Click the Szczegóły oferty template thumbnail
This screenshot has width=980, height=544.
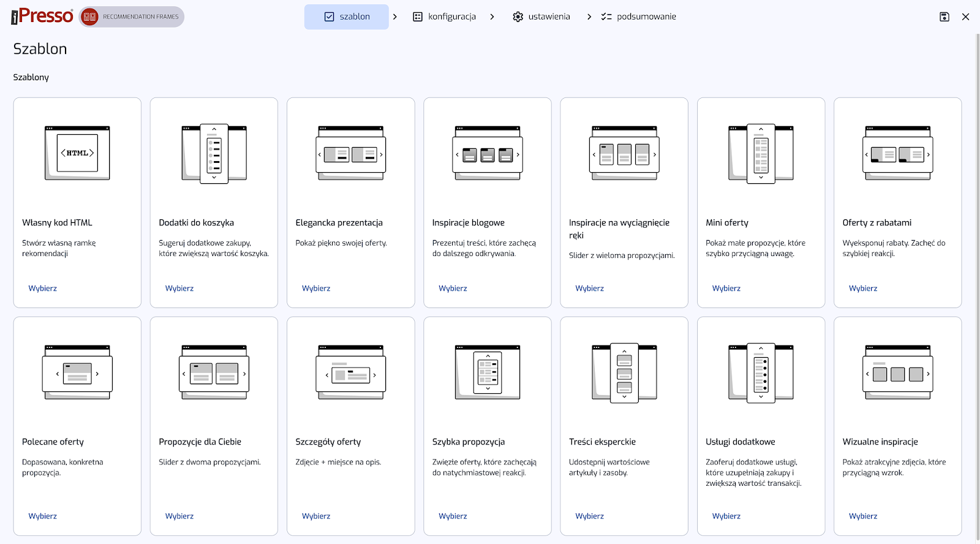[x=351, y=372]
